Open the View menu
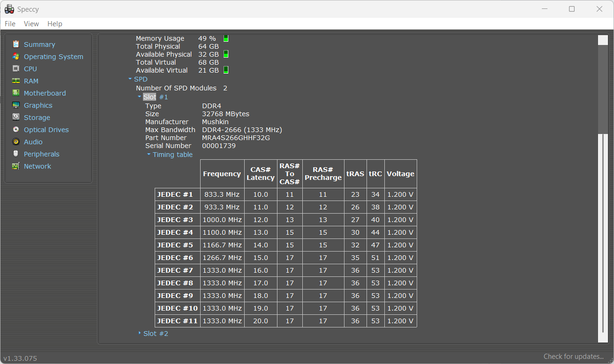The height and width of the screenshot is (364, 614). tap(31, 24)
